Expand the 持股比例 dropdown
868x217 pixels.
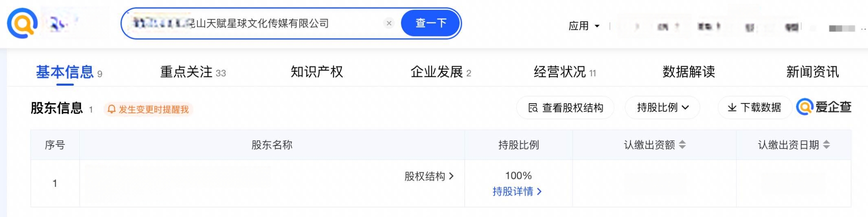point(662,107)
